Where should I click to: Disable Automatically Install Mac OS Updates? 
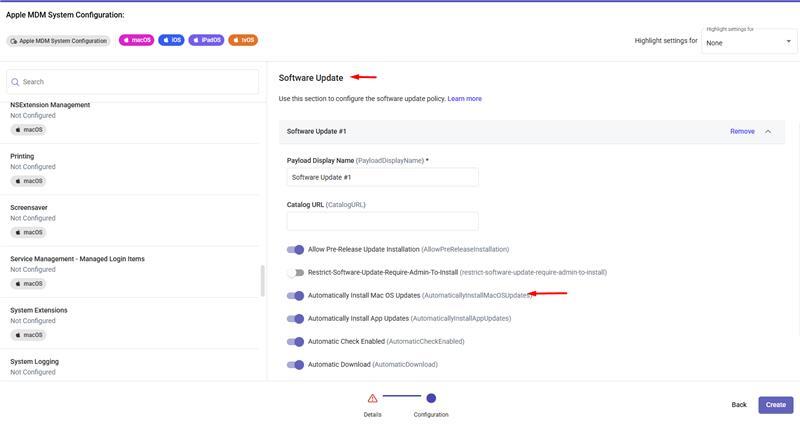295,296
